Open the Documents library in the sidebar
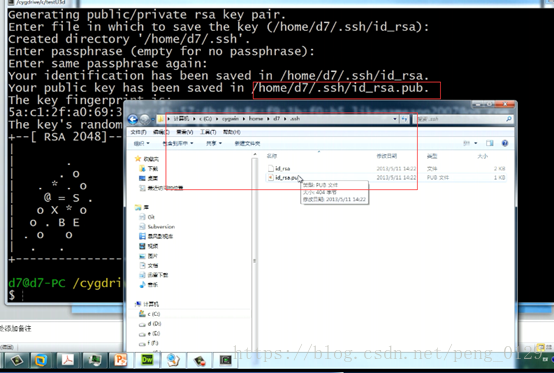This screenshot has height=373, width=554. [149, 265]
